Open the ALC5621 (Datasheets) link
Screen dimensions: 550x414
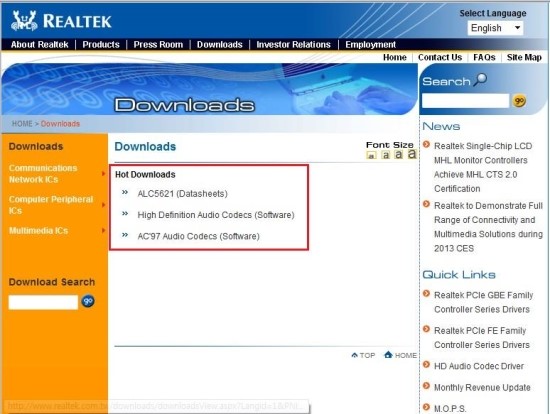click(182, 194)
